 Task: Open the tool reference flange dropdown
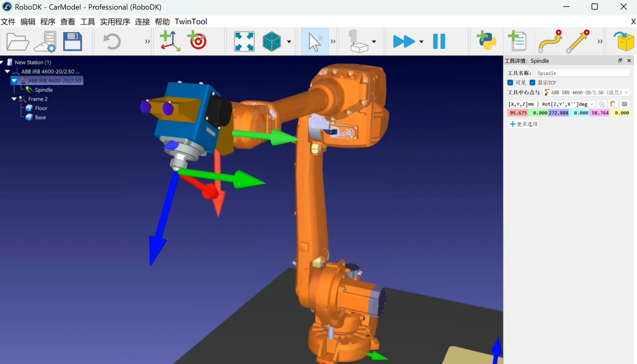pyautogui.click(x=586, y=92)
